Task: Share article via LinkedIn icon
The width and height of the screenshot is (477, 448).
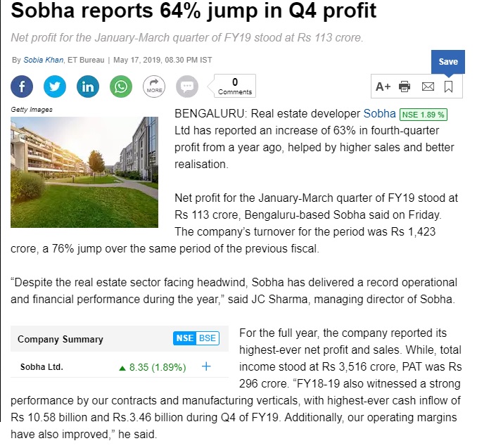Action: tap(88, 87)
